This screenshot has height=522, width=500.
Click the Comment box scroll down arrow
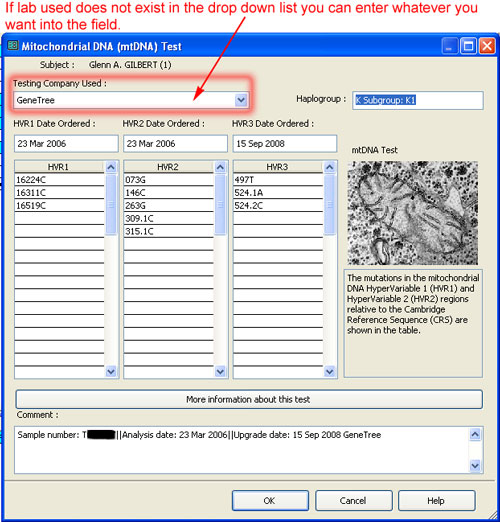[475, 465]
